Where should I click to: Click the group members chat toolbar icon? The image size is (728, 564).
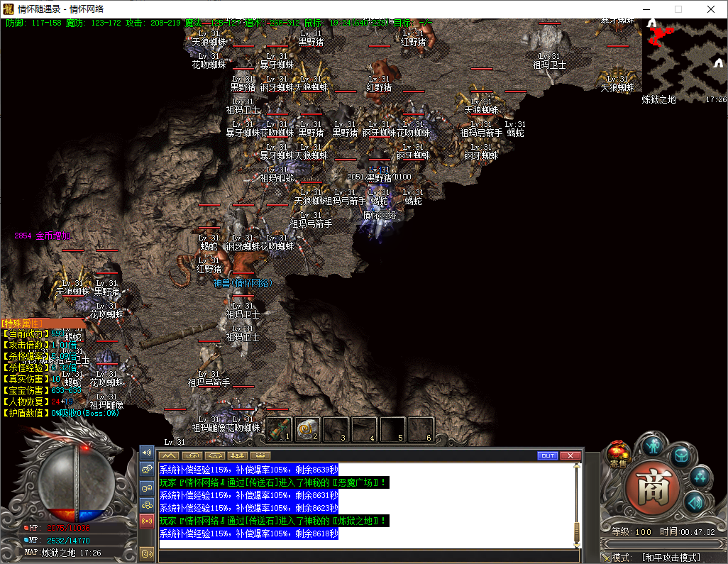pyautogui.click(x=238, y=456)
